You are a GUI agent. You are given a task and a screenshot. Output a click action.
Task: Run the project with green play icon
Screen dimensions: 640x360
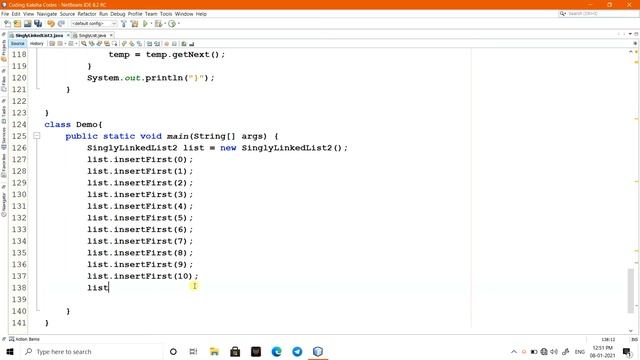pos(145,24)
